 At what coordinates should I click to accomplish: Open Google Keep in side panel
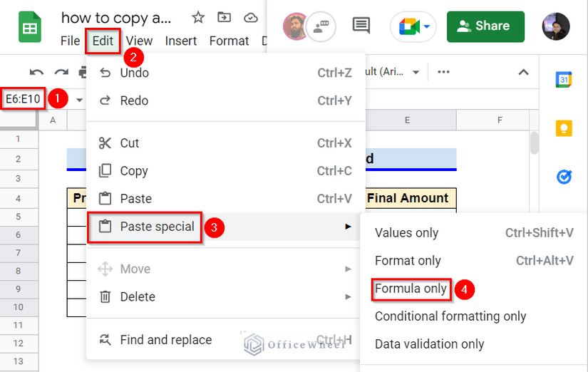(x=564, y=128)
